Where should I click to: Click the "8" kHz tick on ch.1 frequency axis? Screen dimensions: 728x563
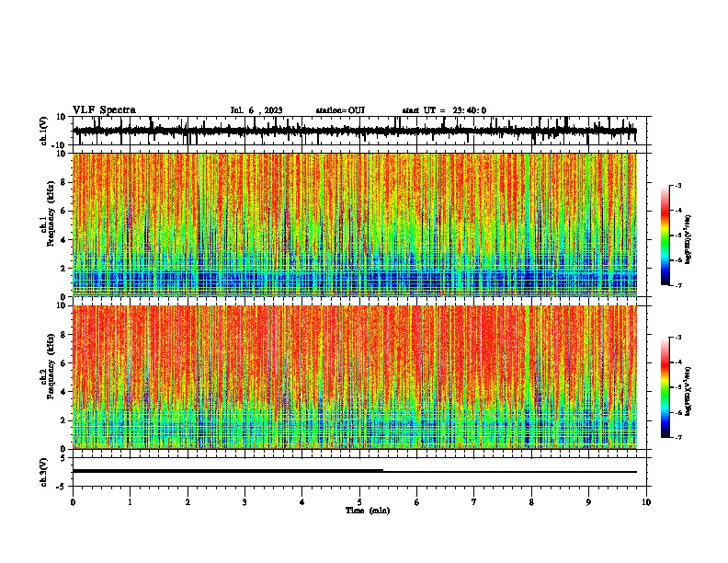(x=64, y=182)
